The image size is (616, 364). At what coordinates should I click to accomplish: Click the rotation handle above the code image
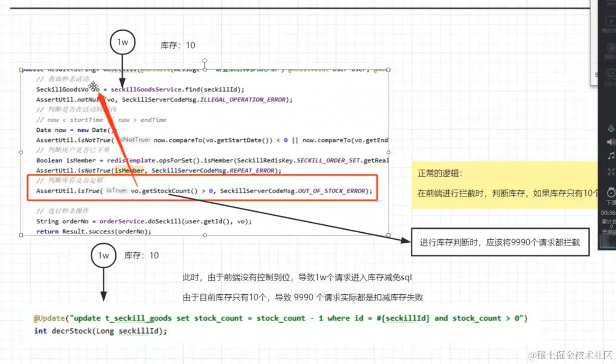[205, 61]
